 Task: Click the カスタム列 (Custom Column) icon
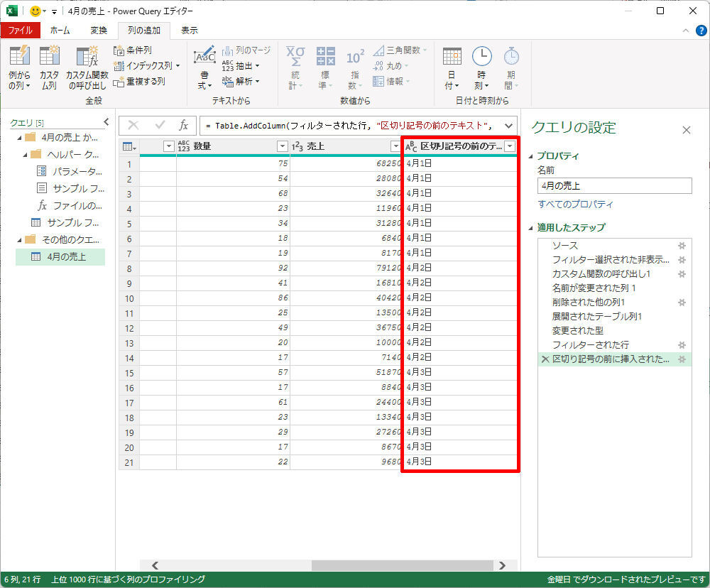pos(50,57)
